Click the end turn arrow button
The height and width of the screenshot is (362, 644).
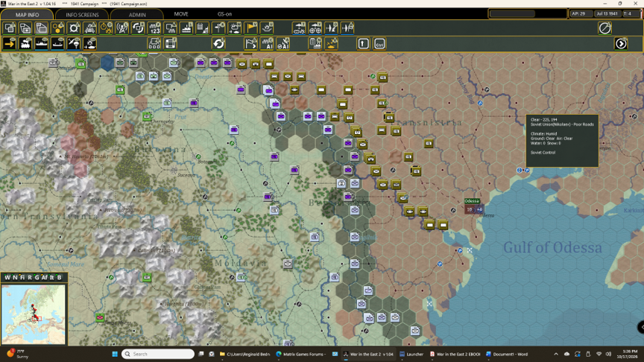621,43
